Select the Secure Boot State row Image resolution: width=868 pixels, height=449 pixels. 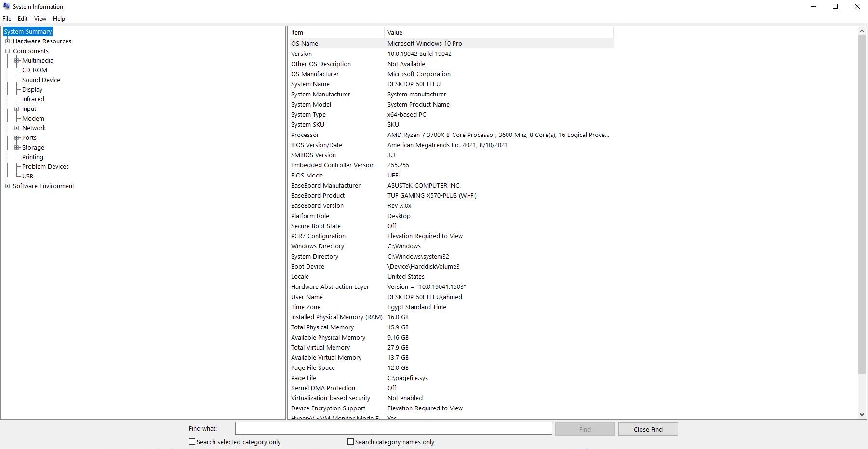(x=451, y=226)
